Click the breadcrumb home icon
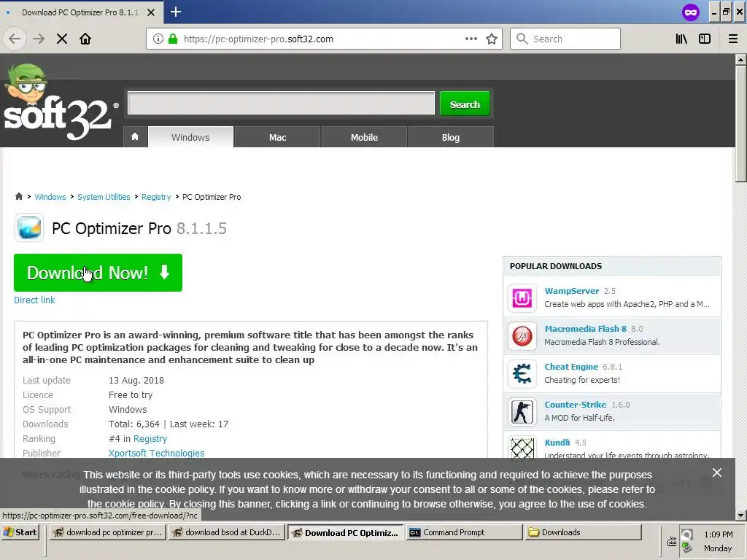 (x=18, y=196)
